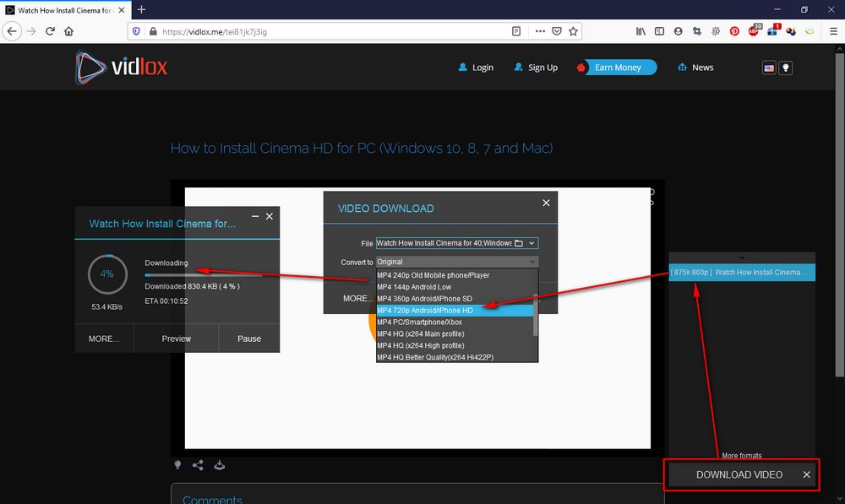Open extension icon with red badge 1
Viewport: 845px width, 504px height.
773,30
